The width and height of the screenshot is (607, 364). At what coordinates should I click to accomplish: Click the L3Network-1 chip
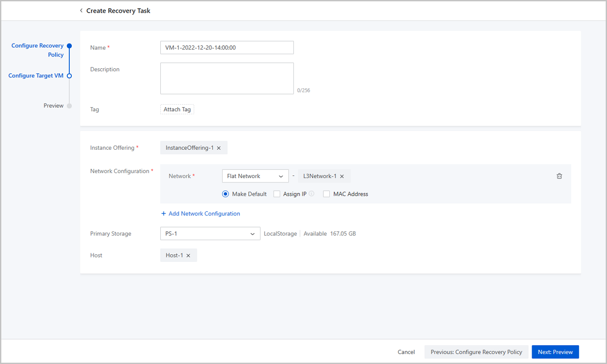click(324, 176)
